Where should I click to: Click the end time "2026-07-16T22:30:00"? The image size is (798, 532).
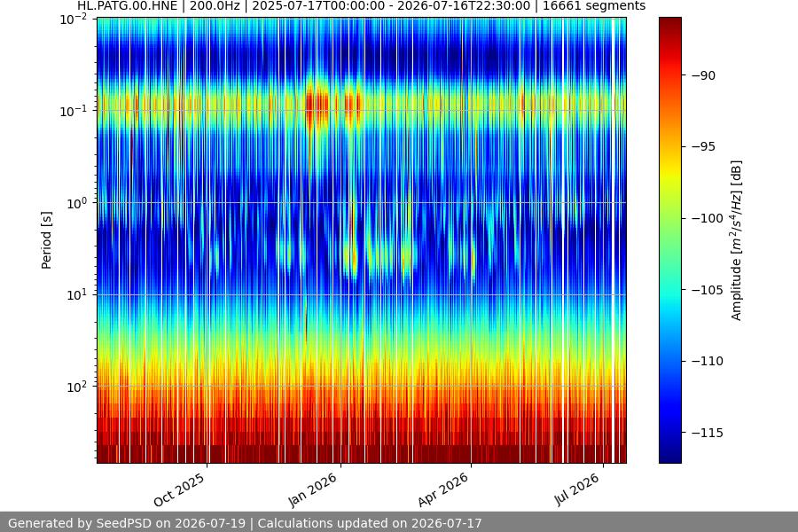pos(464,6)
